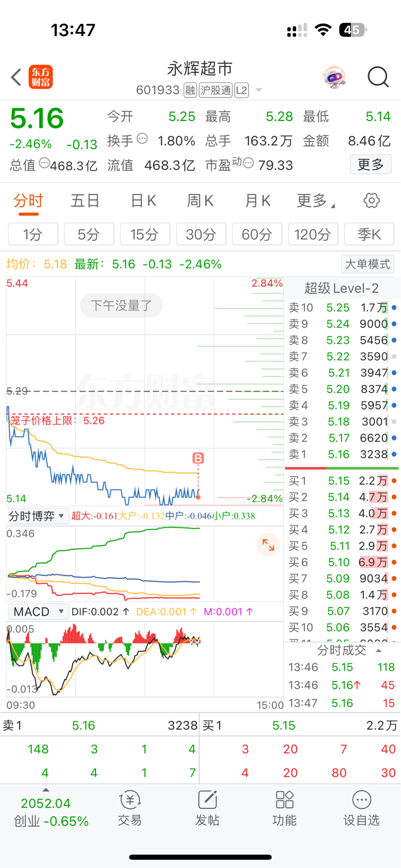Expand the stock title dropdown arrow
Screen dimensions: 401x868
(x=259, y=91)
